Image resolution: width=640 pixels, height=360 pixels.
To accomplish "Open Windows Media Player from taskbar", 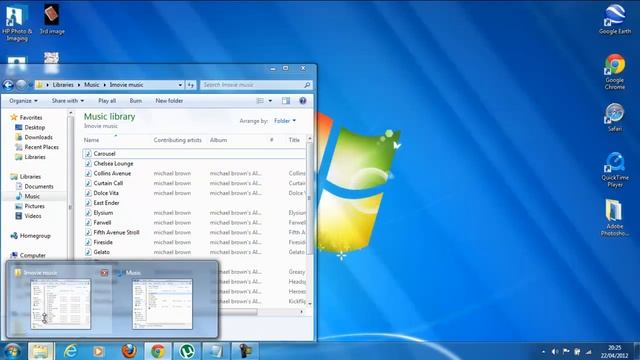I will point(98,351).
